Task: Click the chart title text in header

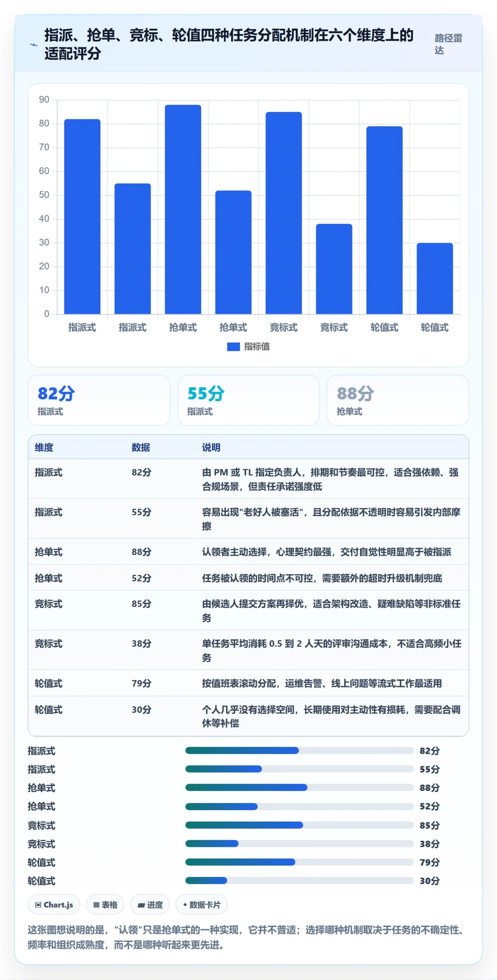Action: coord(229,44)
